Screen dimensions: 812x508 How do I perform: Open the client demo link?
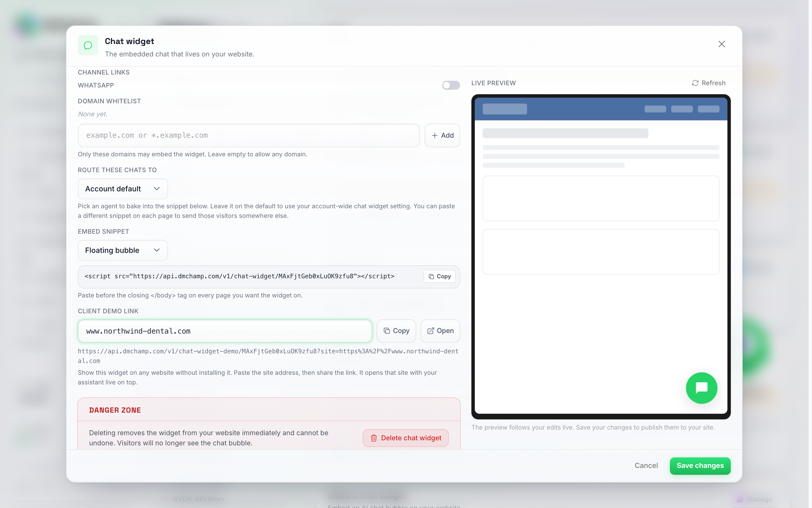tap(440, 331)
